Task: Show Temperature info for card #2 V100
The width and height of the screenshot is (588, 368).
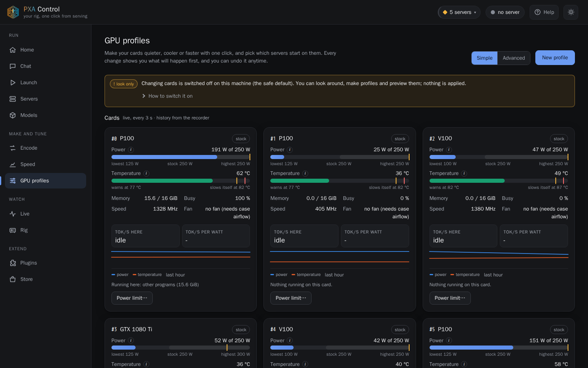Action: pyautogui.click(x=464, y=173)
